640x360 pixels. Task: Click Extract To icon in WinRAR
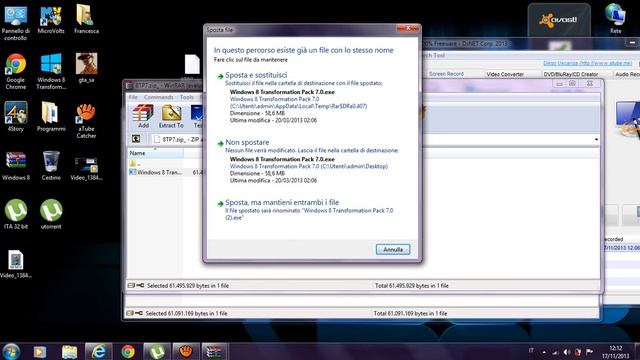[171, 116]
